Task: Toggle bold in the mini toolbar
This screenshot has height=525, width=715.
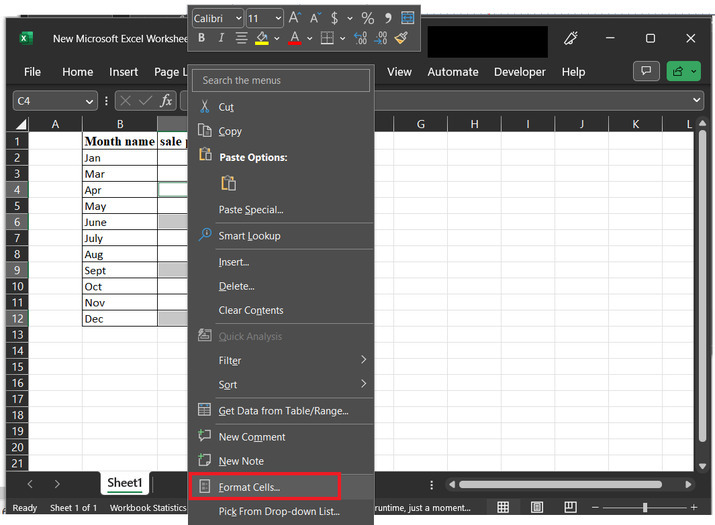Action: click(x=201, y=38)
